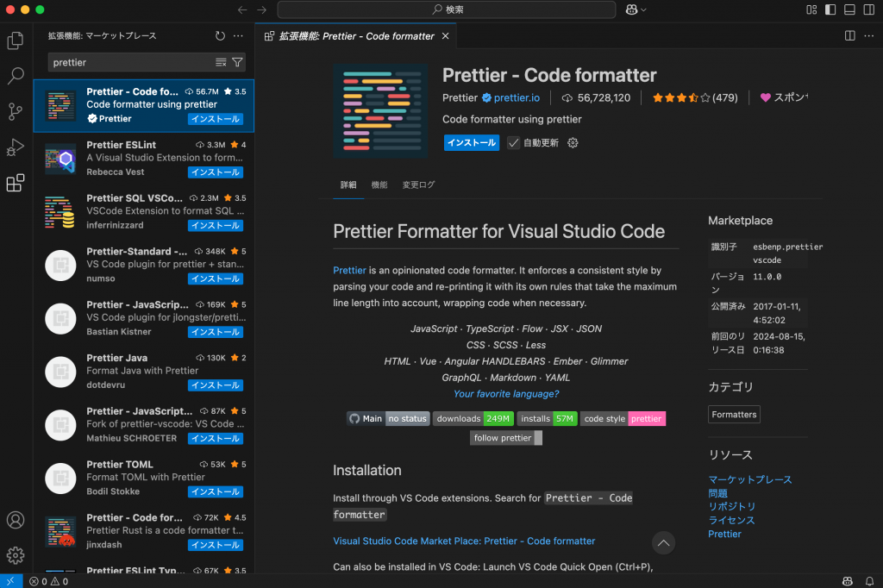
Task: Click Copilot status icon in status bar
Action: click(847, 581)
